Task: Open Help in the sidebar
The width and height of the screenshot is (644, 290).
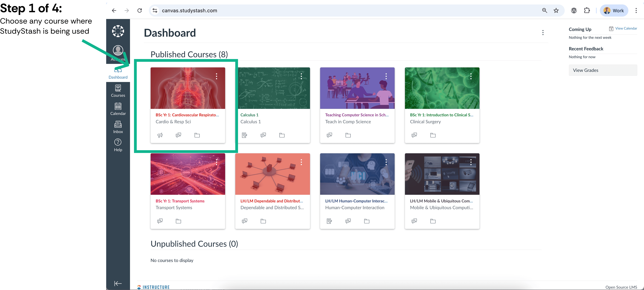Action: pos(118,145)
